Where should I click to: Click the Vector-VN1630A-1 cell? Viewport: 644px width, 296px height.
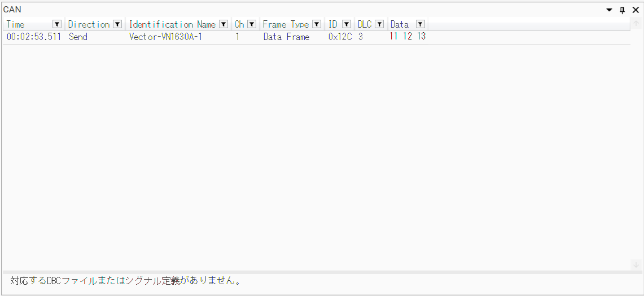[165, 37]
